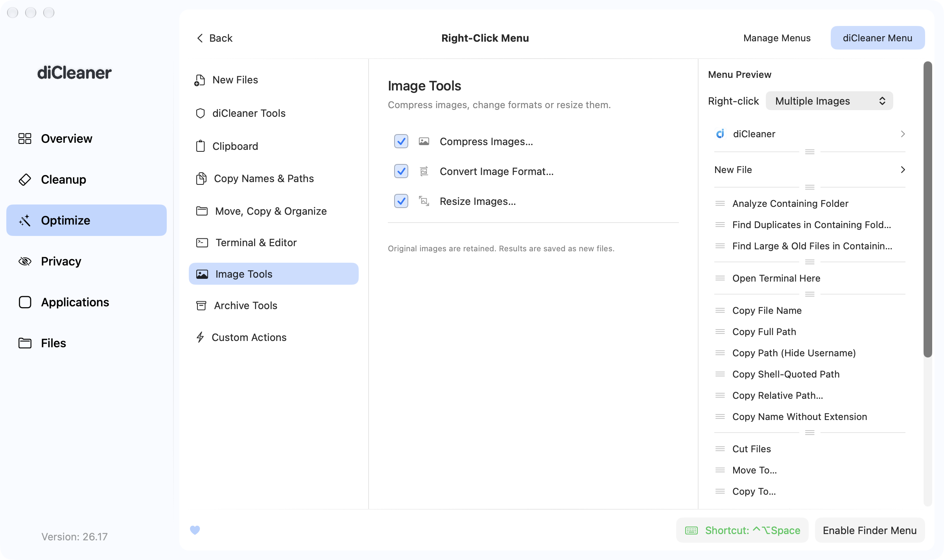Click the Clipboard icon in category list
The height and width of the screenshot is (560, 944).
[x=200, y=146]
